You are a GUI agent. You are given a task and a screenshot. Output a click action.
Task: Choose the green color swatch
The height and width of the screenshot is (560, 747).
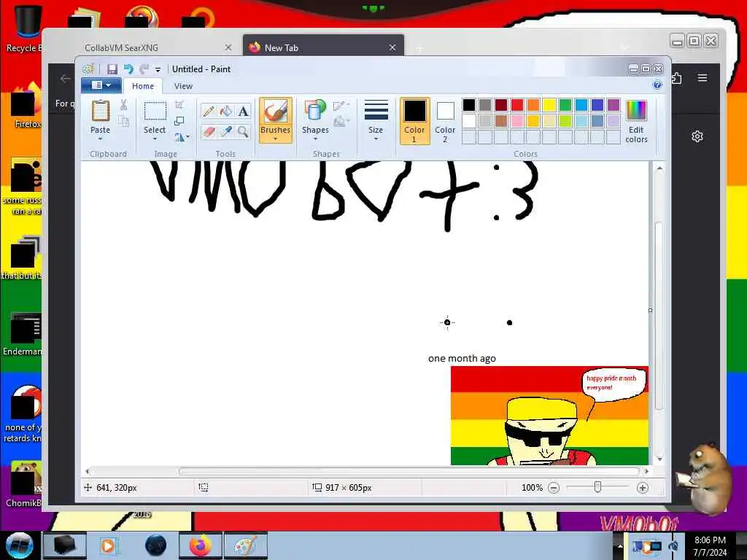565,105
